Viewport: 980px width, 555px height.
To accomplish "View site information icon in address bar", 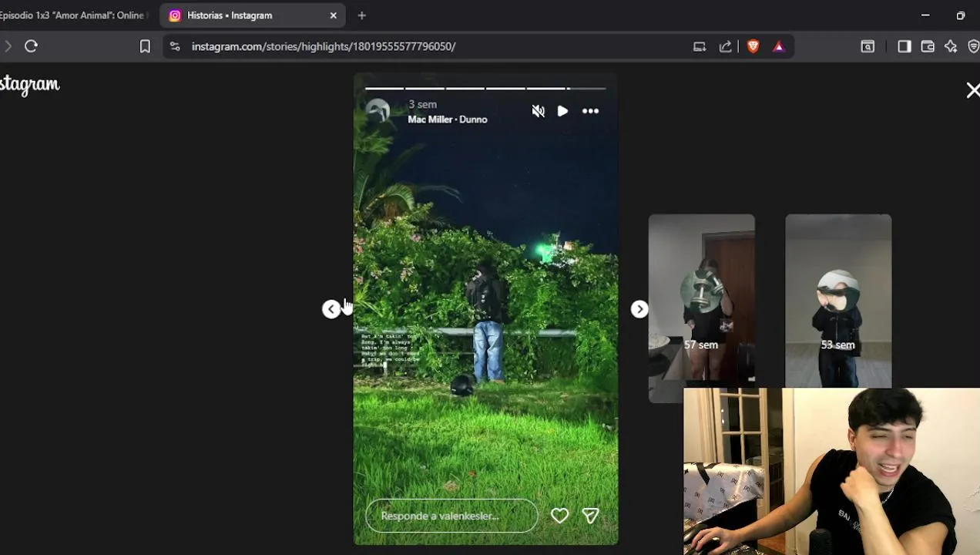I will 175,46.
